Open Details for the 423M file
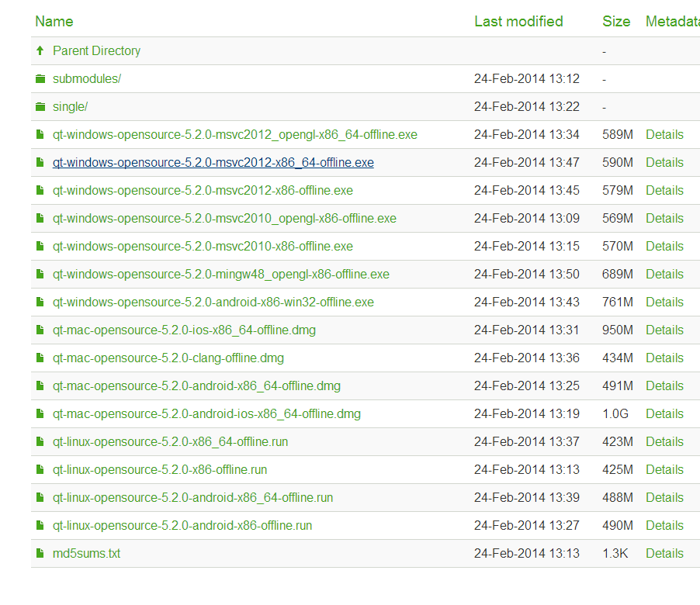The image size is (700, 605). pyautogui.click(x=664, y=441)
